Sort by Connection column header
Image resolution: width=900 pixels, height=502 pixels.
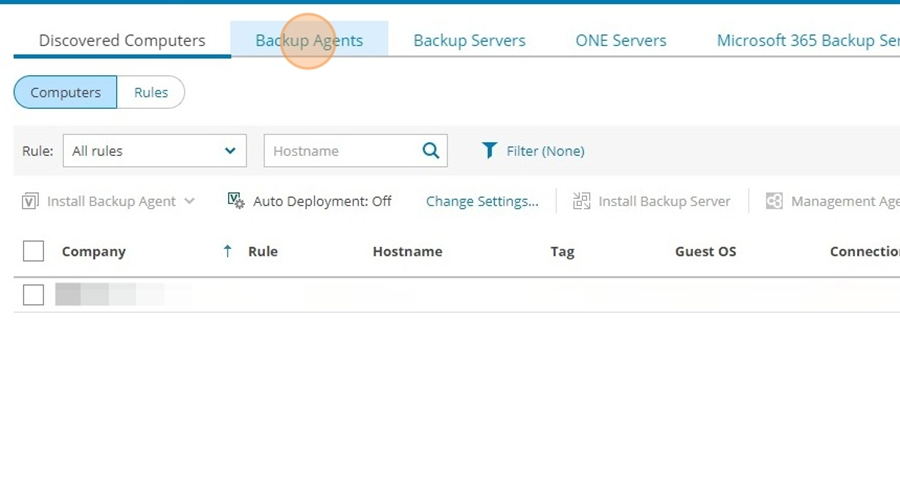click(864, 251)
